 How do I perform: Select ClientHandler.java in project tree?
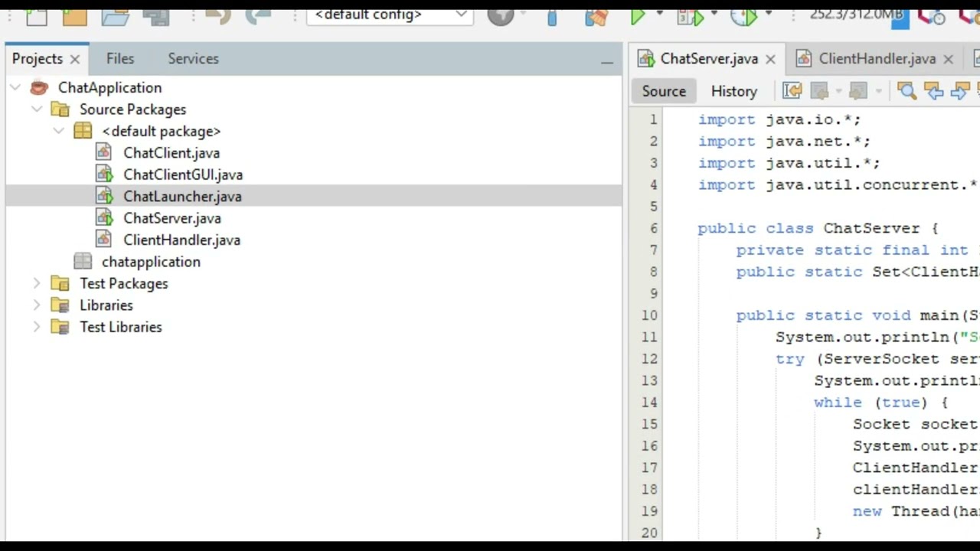181,240
